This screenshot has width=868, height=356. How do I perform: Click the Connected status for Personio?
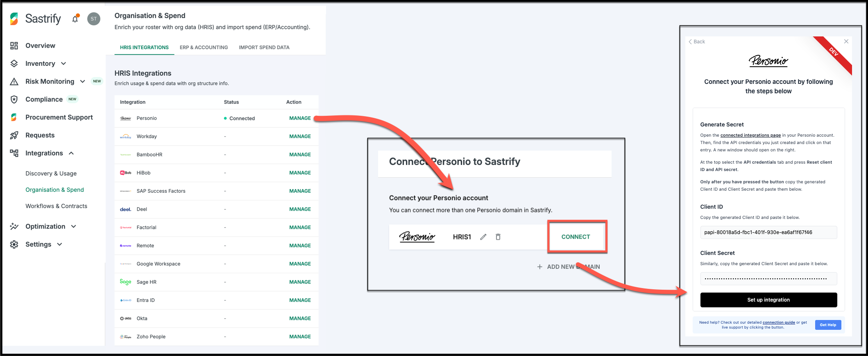tap(240, 118)
